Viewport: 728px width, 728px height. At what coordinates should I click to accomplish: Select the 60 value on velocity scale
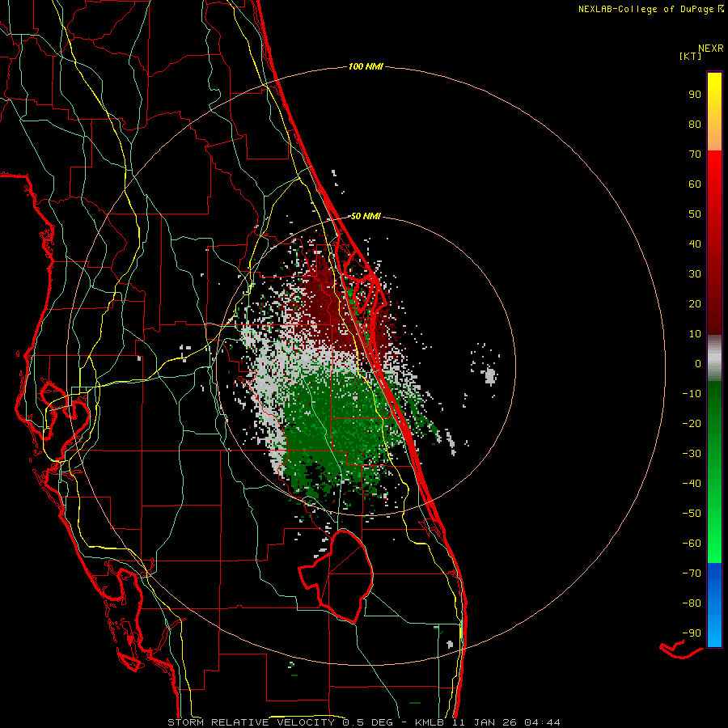(695, 184)
